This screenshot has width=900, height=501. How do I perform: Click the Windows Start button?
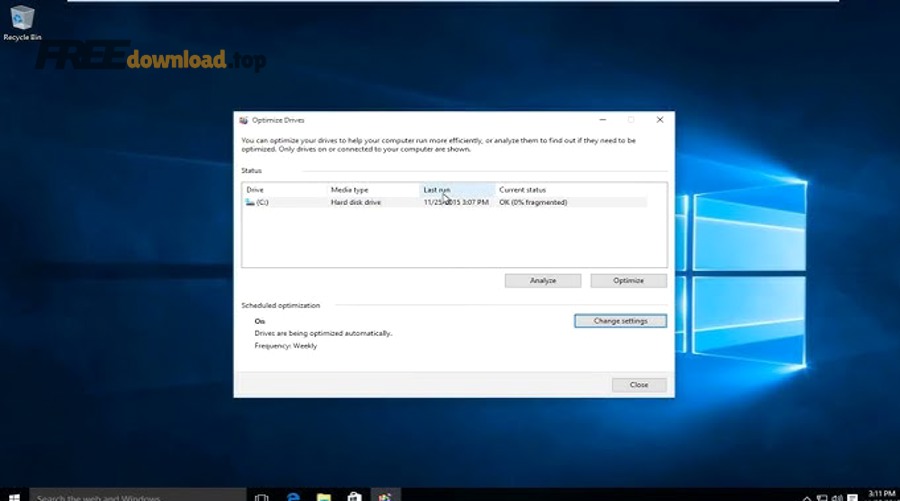click(14, 495)
